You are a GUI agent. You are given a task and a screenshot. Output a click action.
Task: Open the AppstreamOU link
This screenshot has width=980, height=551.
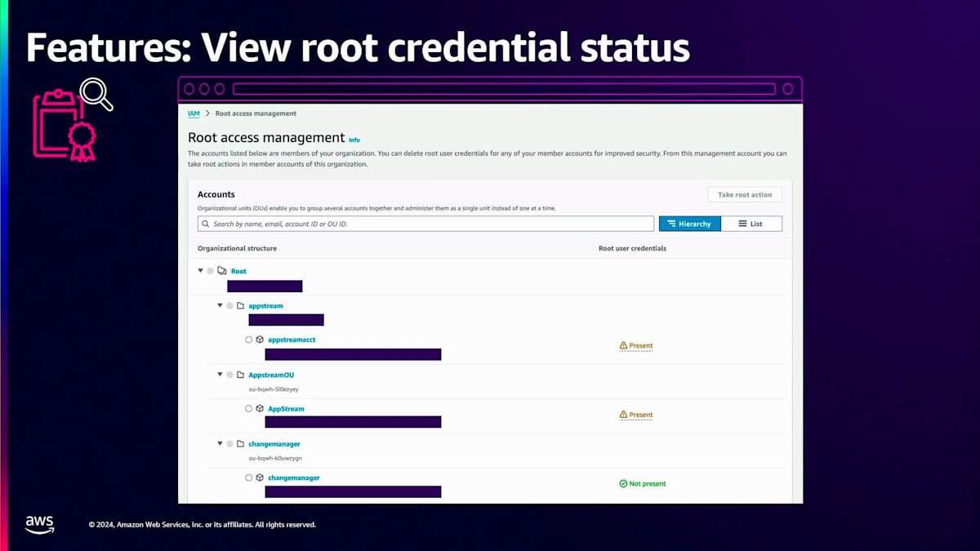[x=271, y=375]
